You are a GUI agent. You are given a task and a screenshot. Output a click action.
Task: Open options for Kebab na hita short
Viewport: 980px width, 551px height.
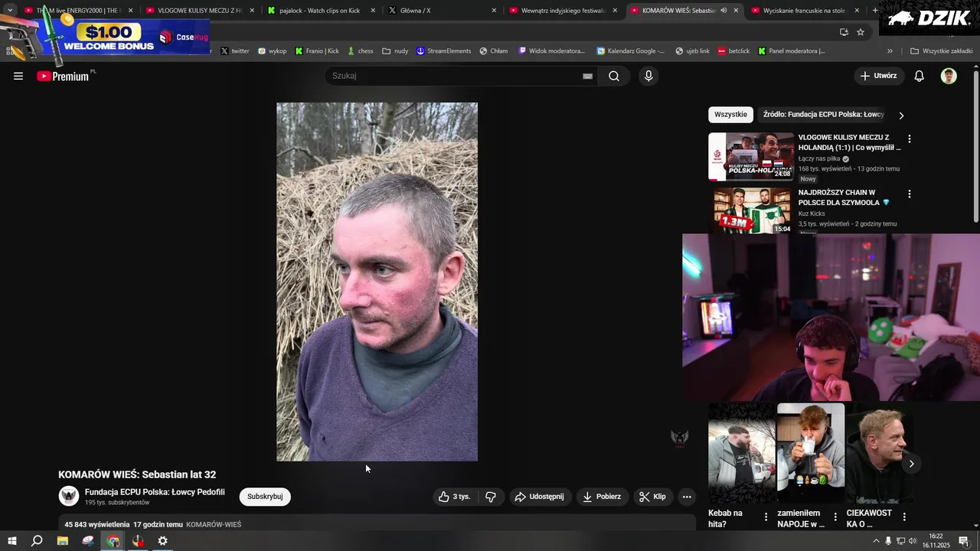[766, 517]
